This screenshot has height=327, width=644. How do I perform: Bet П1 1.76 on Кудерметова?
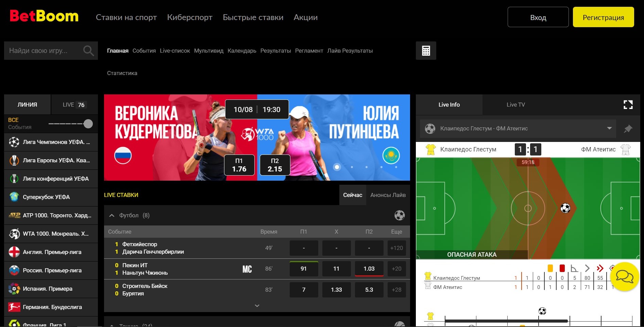239,165
